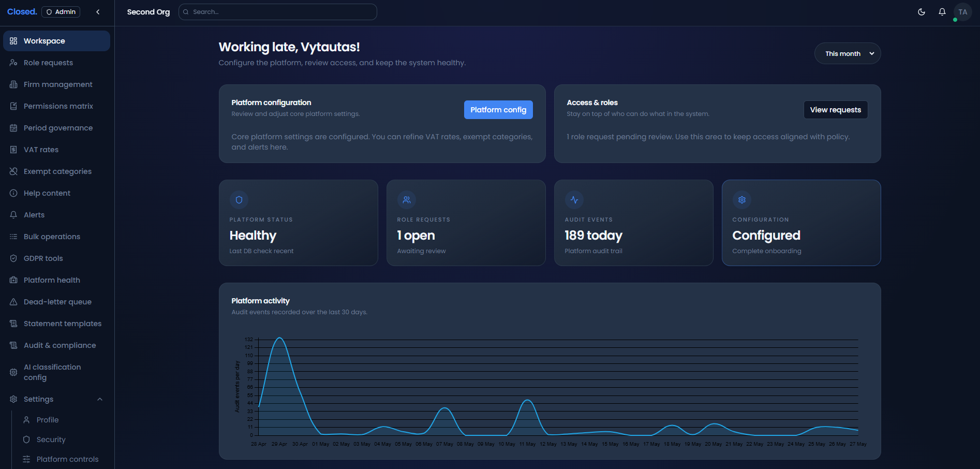This screenshot has width=980, height=469.
Task: Click the gear icon on Configuration card
Action: [x=742, y=200]
